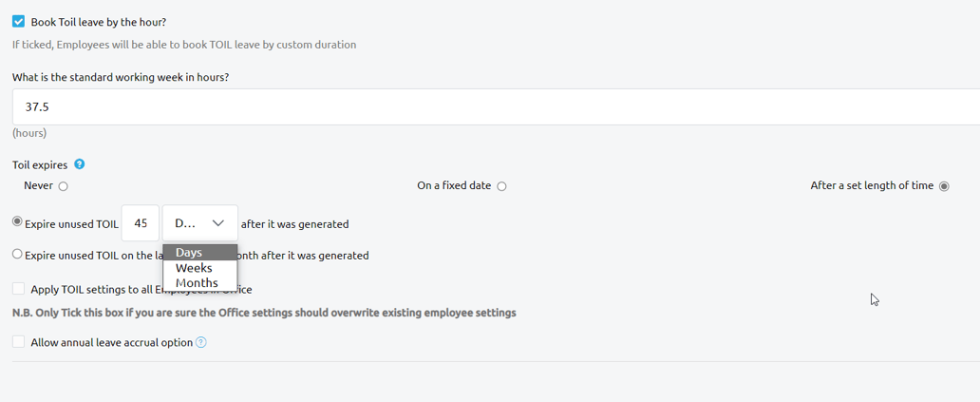Click the 'On a fixed date' label text
Image resolution: width=980 pixels, height=402 pixels.
(x=454, y=186)
